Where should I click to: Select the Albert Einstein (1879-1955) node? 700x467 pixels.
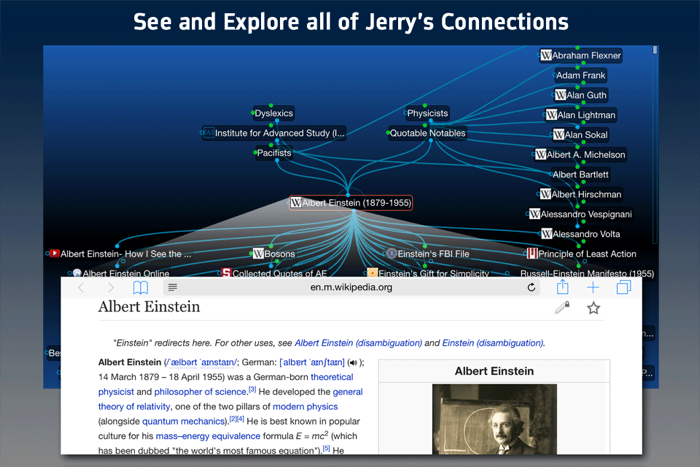coord(351,203)
